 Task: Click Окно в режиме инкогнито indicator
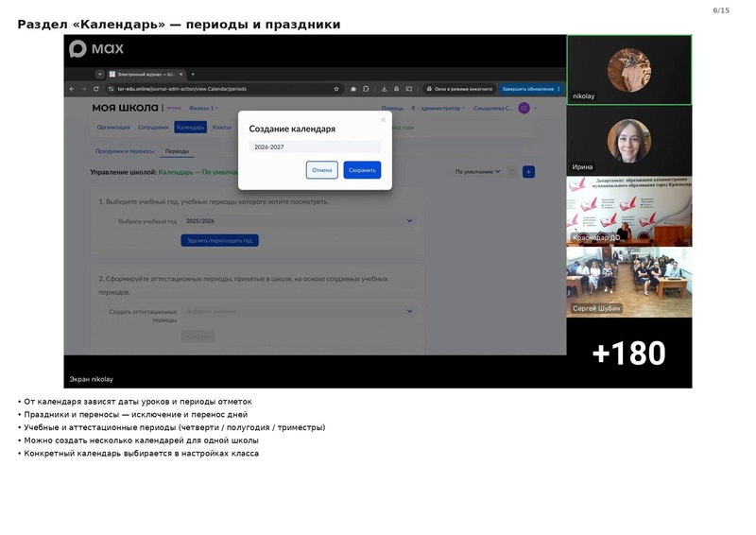pyautogui.click(x=459, y=89)
